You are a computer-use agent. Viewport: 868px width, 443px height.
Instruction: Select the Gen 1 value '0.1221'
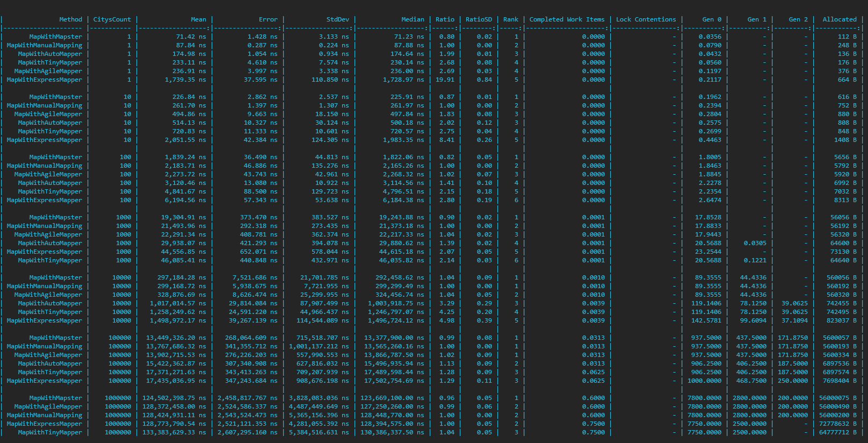(755, 260)
